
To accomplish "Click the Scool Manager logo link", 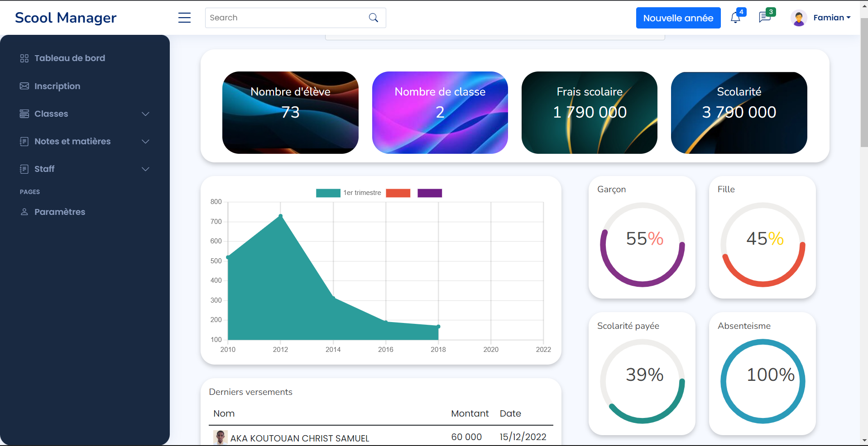I will tap(66, 18).
